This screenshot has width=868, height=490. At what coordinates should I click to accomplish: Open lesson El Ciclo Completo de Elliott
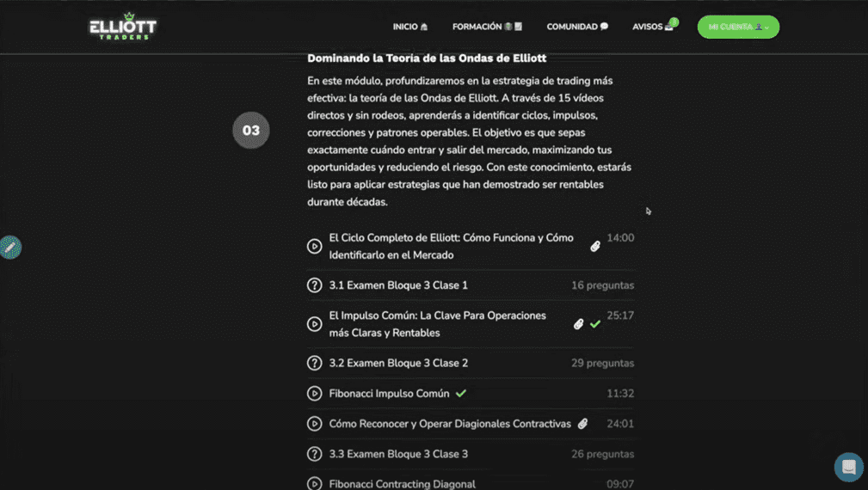tap(451, 246)
